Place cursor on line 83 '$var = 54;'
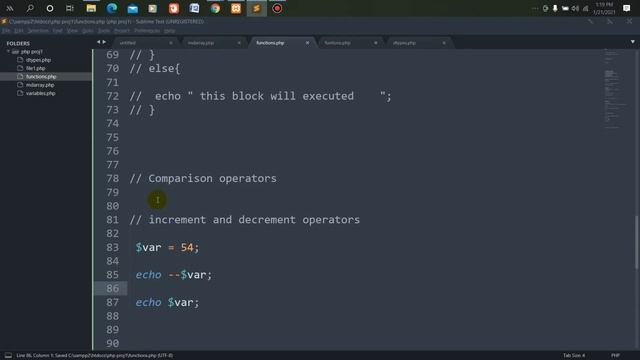Viewport: 640px width, 360px height. tap(167, 247)
